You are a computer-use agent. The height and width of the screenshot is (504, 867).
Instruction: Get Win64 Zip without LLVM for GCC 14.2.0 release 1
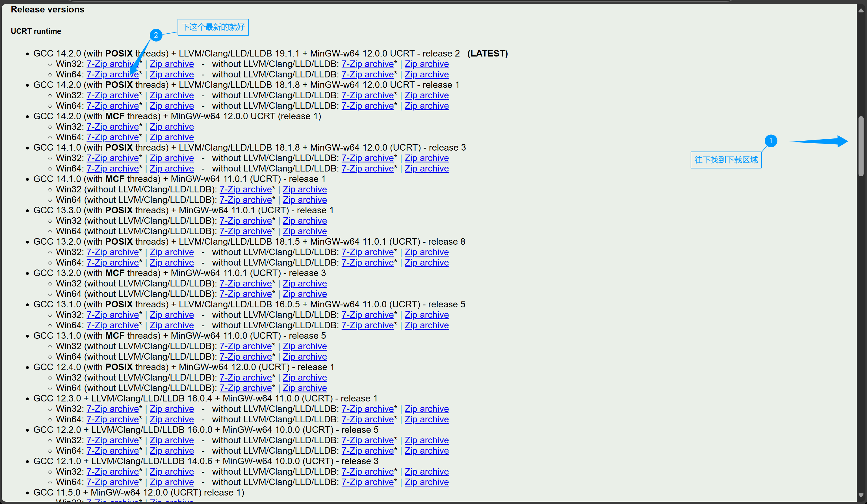(x=427, y=106)
